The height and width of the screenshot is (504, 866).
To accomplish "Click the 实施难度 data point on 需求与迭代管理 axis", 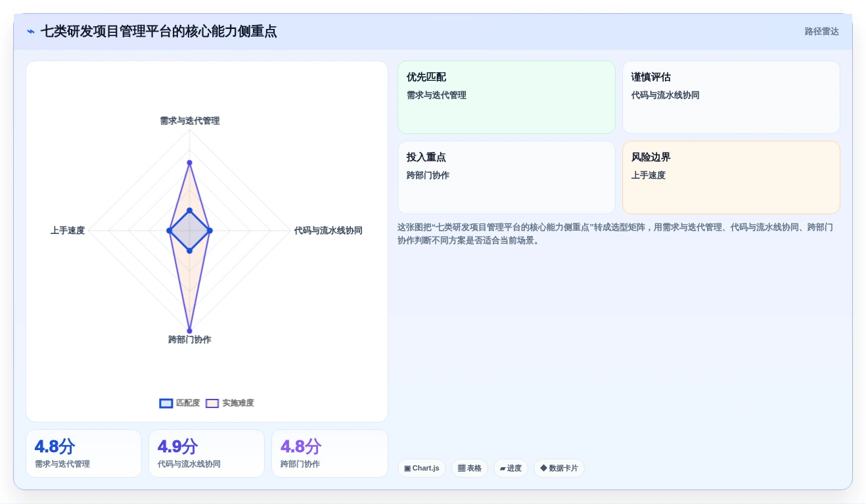I will coord(190,162).
